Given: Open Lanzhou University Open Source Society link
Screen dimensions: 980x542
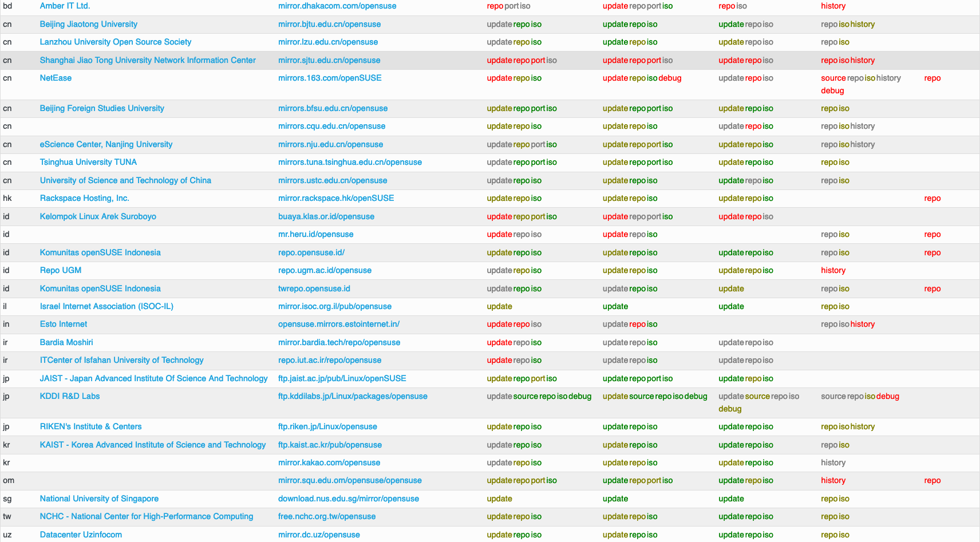Looking at the screenshot, I should tap(115, 42).
